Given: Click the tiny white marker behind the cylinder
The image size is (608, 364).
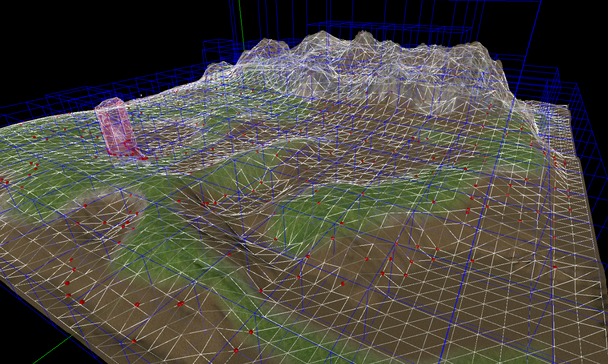Looking at the screenshot, I should coord(141,95).
